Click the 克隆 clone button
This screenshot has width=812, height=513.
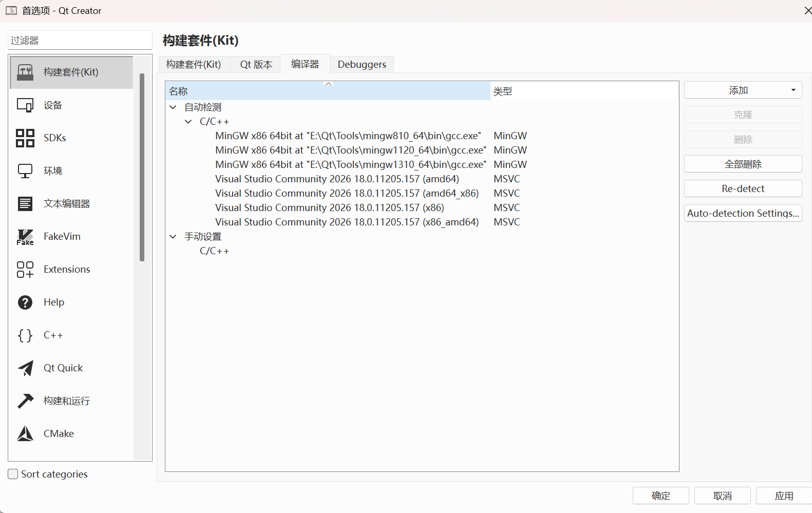[743, 115]
